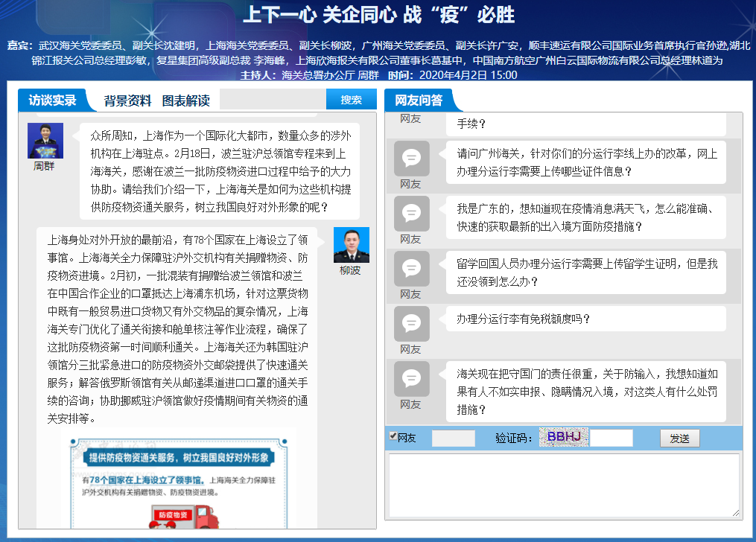Click the 搜索 button
The width and height of the screenshot is (756, 542).
coord(351,100)
